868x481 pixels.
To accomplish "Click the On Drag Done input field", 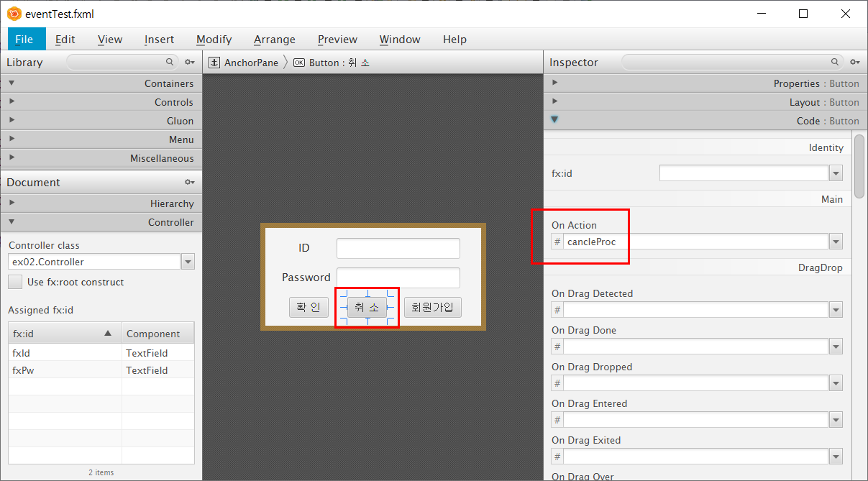I will 696,347.
